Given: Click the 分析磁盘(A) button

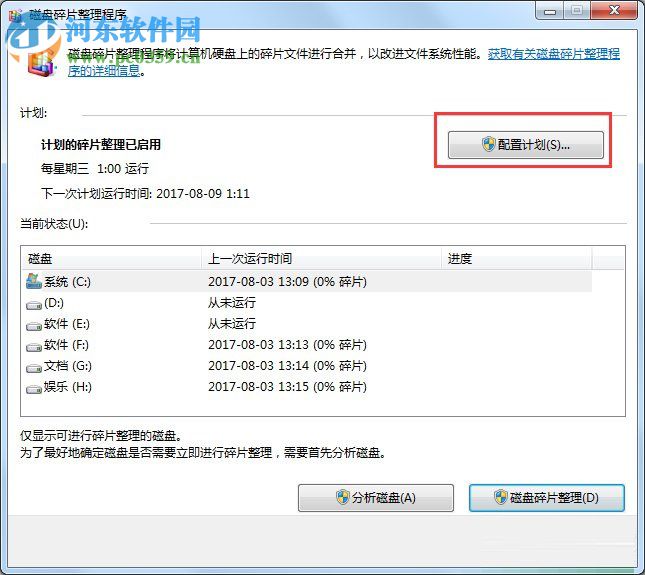Looking at the screenshot, I should (x=376, y=498).
